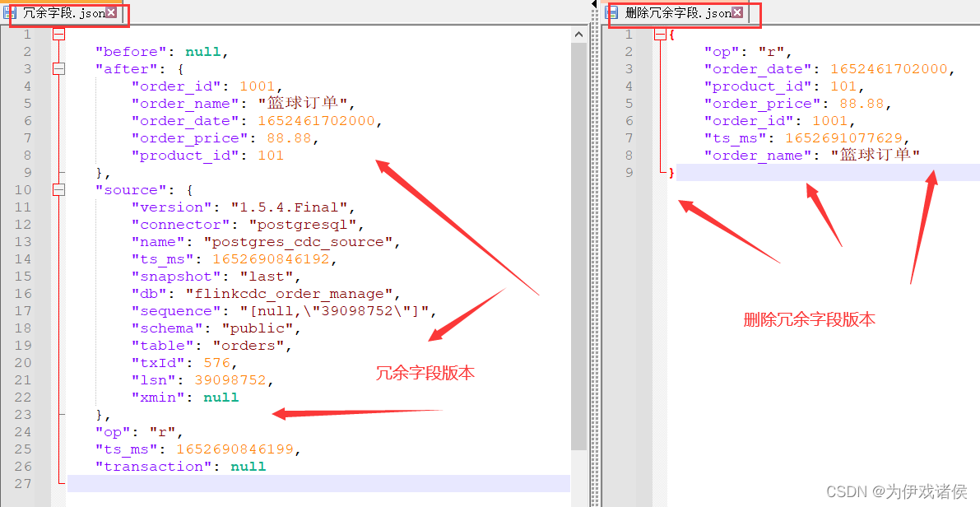Click the "snapshot": "last" line

216,277
